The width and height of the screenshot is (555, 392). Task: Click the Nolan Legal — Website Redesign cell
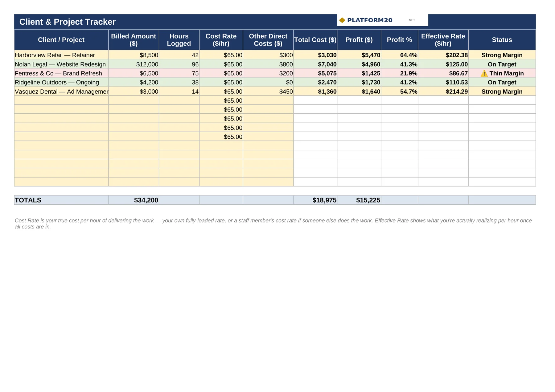61,64
